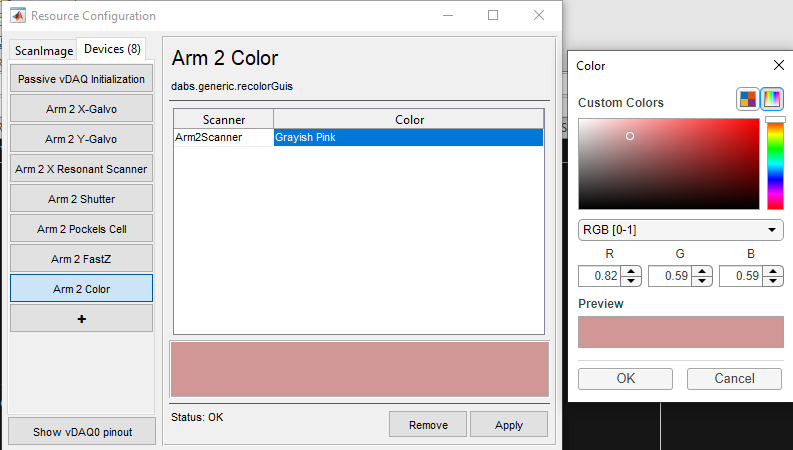Click the pink Preview swatch in Color dialog
The height and width of the screenshot is (450, 793).
[681, 332]
